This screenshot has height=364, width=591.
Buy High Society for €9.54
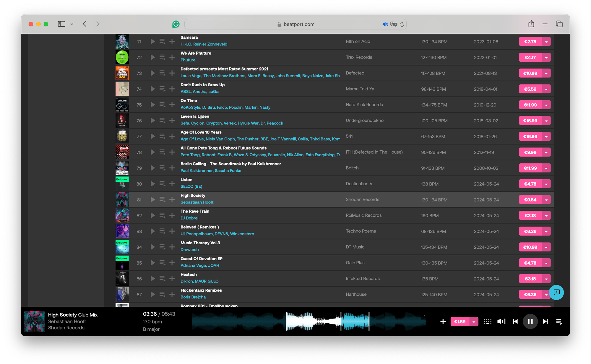point(530,200)
